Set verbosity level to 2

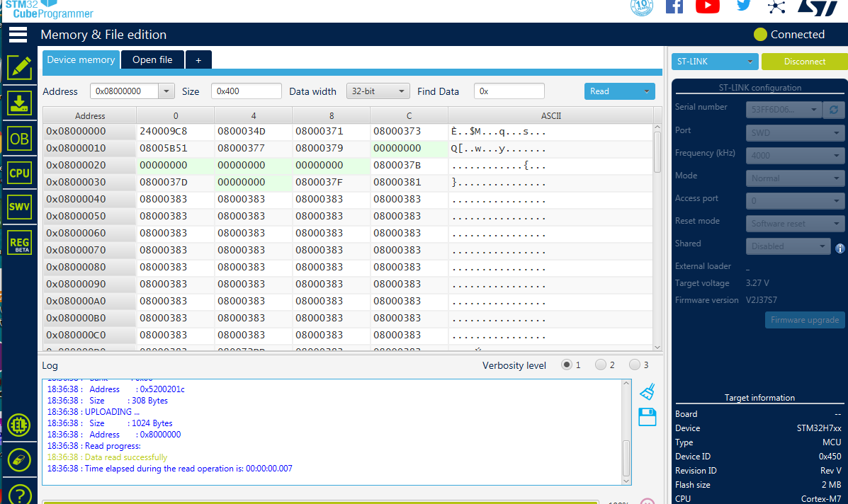click(x=600, y=365)
